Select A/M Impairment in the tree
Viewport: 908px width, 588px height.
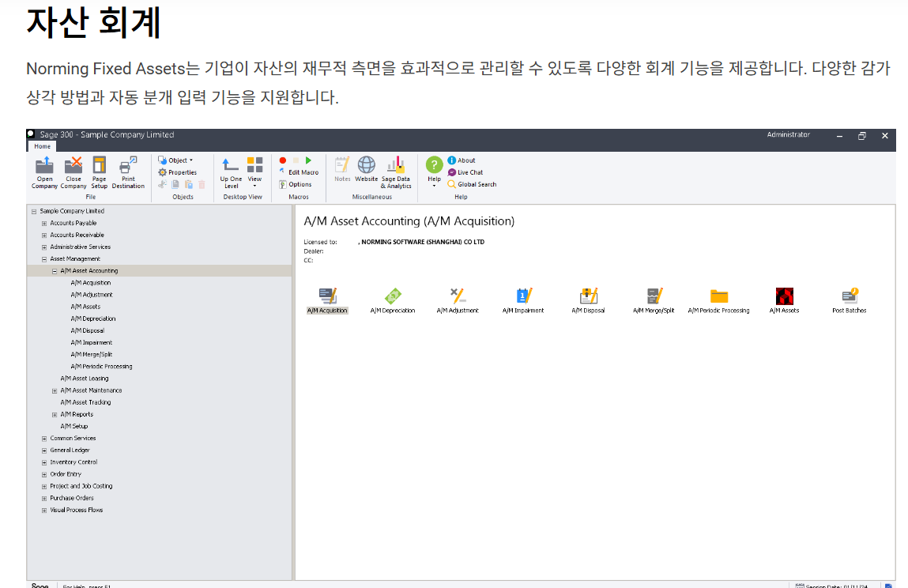pos(92,343)
